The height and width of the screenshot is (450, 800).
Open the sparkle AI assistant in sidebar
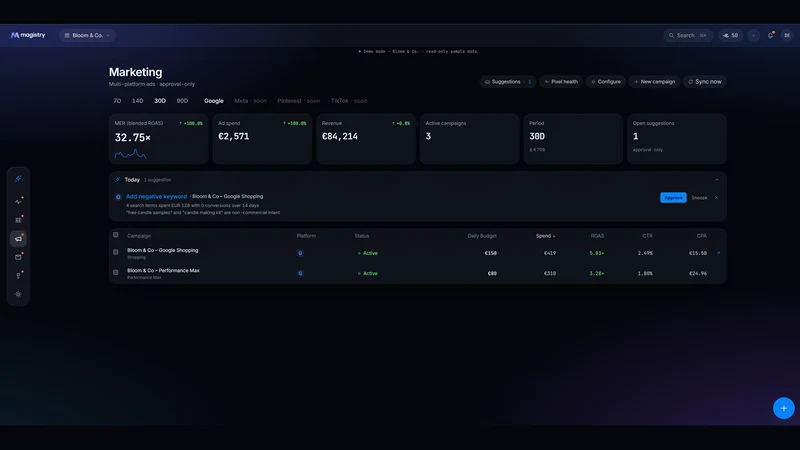18,179
